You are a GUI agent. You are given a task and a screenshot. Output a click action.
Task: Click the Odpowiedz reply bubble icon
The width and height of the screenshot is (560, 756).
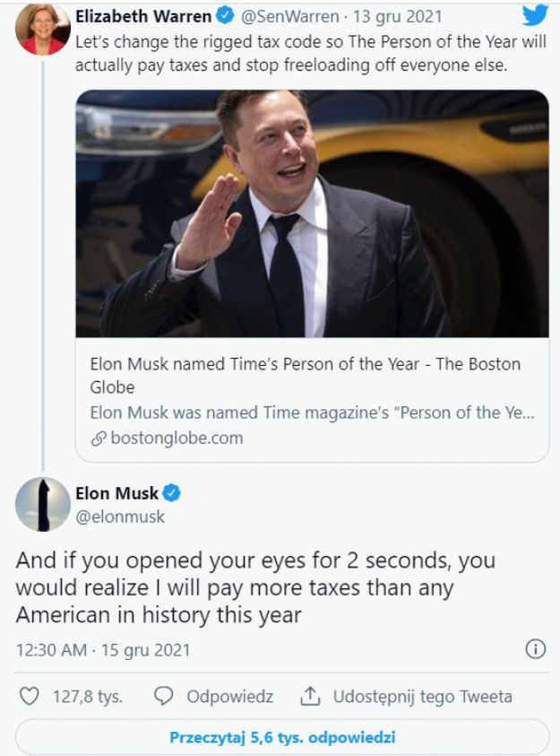pyautogui.click(x=162, y=695)
